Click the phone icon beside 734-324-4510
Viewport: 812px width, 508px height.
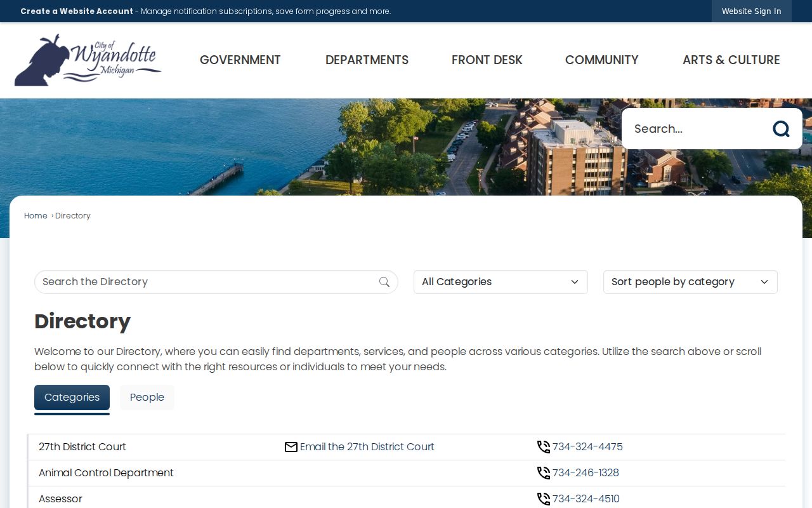click(x=544, y=499)
